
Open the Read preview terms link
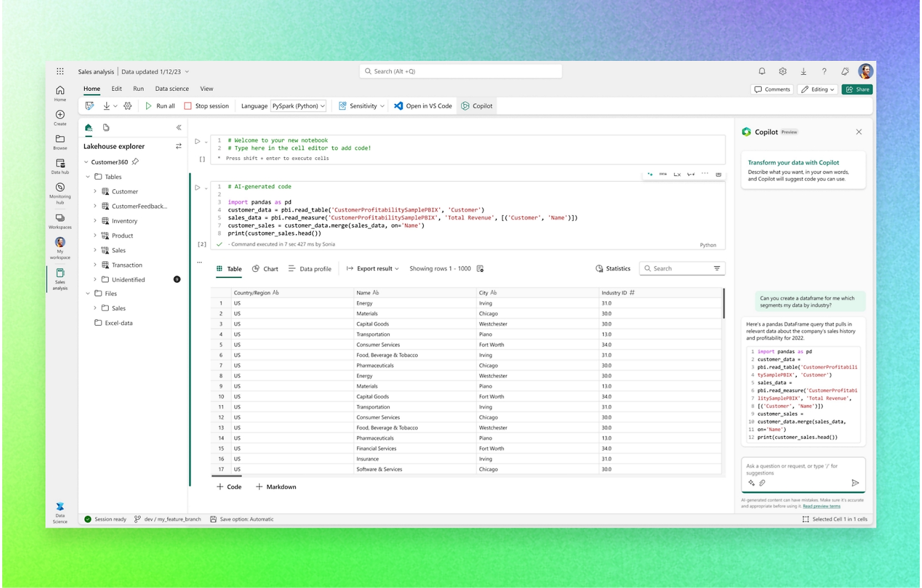point(821,506)
